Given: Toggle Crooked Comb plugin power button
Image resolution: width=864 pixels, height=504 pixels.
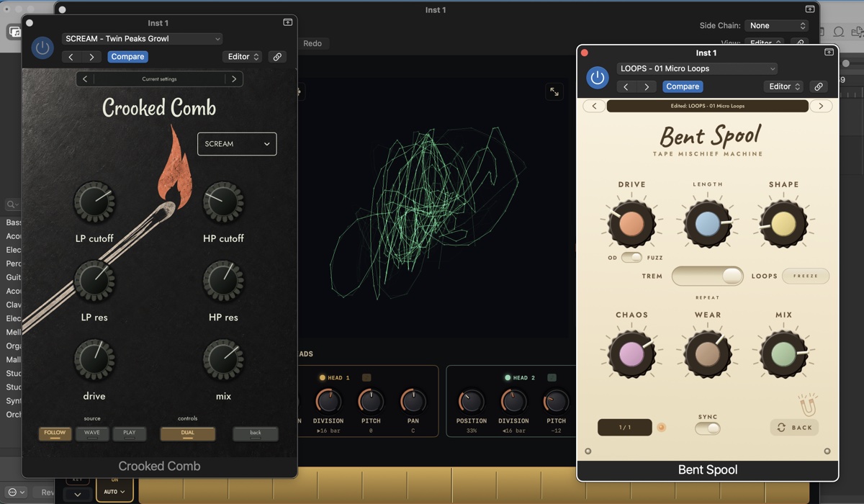Looking at the screenshot, I should (42, 48).
